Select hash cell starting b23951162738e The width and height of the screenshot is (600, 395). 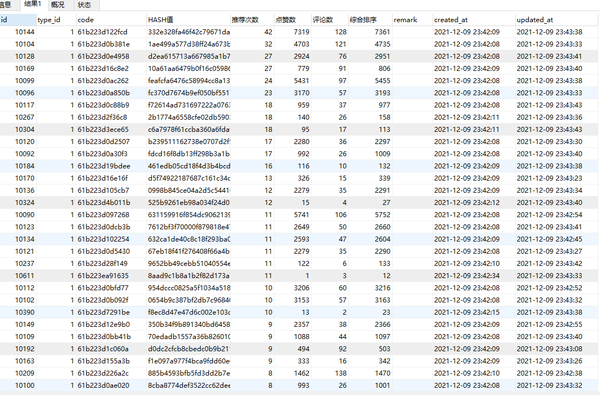coord(189,142)
